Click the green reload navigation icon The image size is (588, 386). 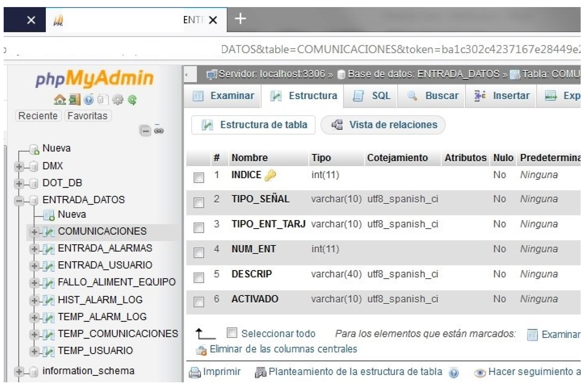click(132, 100)
